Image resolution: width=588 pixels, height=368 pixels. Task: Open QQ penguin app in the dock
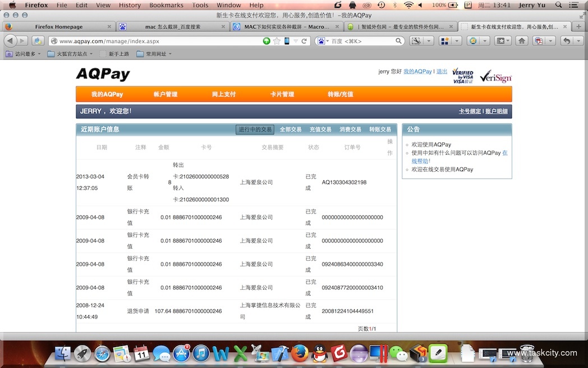coord(319,353)
